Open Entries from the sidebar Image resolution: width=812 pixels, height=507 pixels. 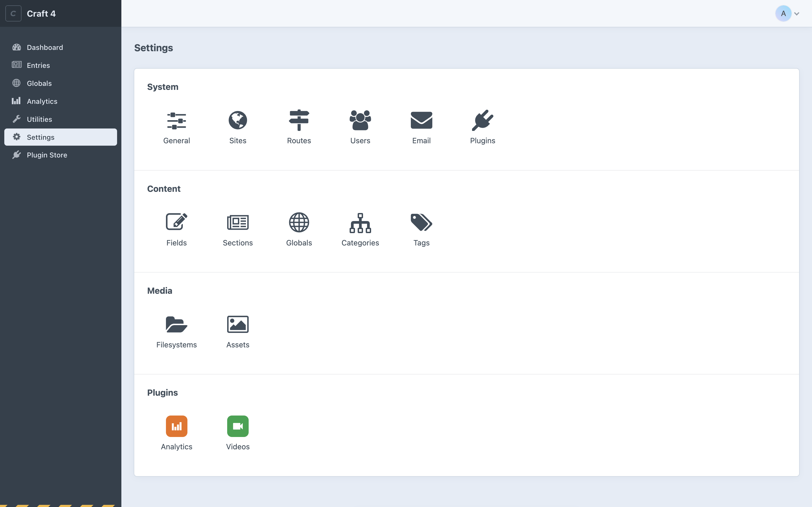38,65
